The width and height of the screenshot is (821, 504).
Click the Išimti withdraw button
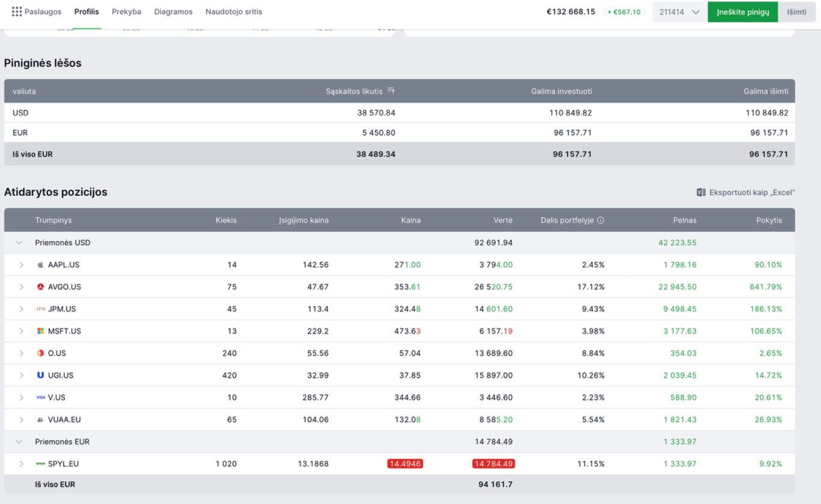[x=796, y=12]
